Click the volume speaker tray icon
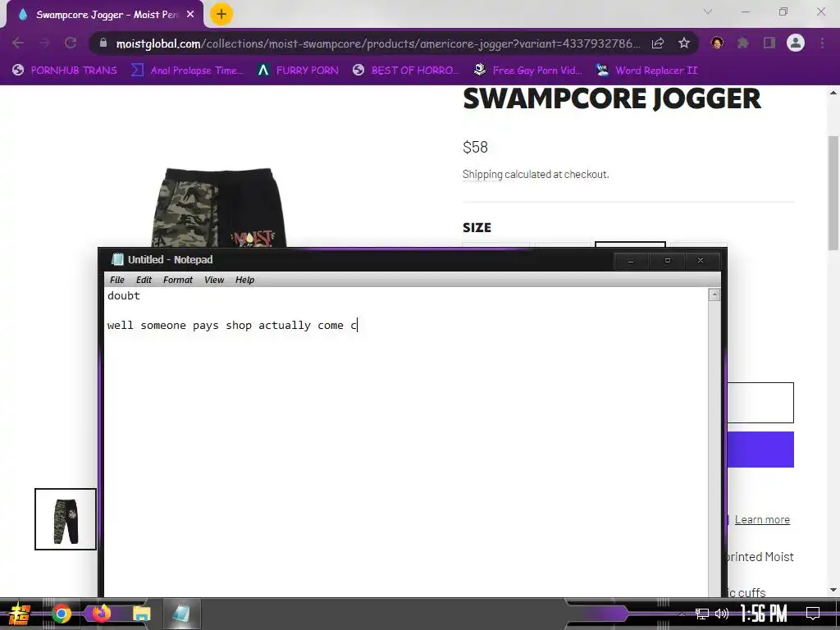The image size is (840, 630). coord(722,614)
